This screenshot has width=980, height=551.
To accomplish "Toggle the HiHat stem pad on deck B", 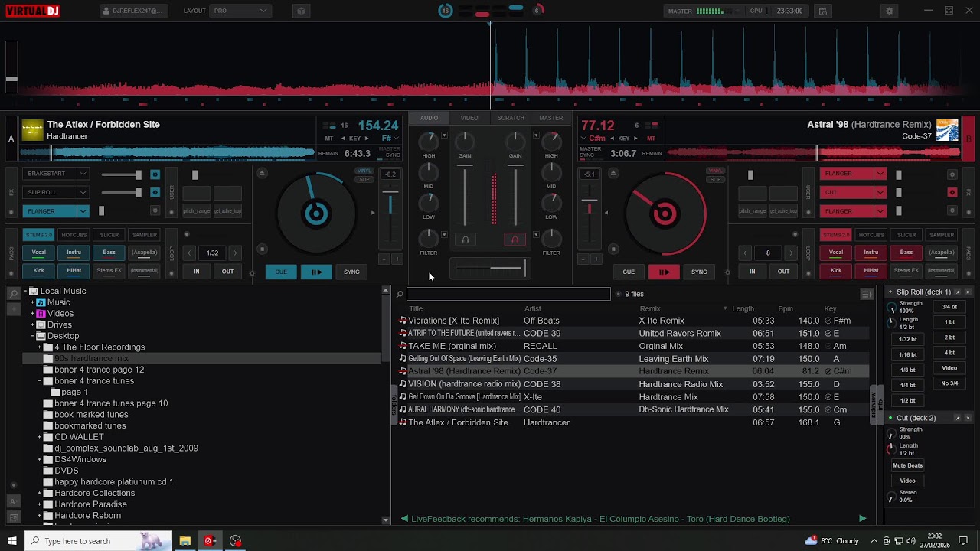I will pyautogui.click(x=871, y=271).
